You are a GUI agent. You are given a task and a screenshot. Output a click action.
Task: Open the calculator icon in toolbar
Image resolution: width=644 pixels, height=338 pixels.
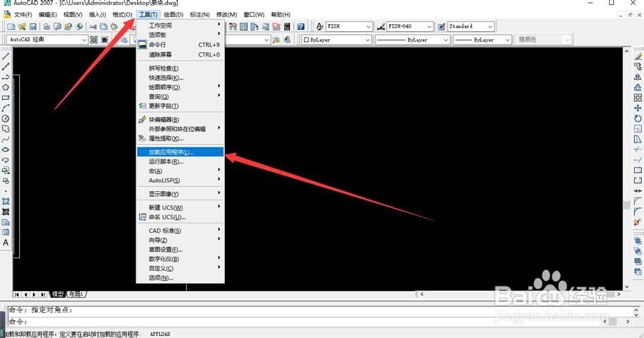(x=287, y=26)
